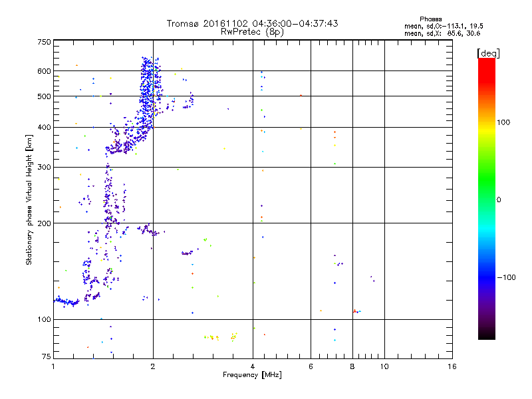Click the 'RwPretec (8p)' subtitle
This screenshot has height=399, width=532.
coord(252,32)
